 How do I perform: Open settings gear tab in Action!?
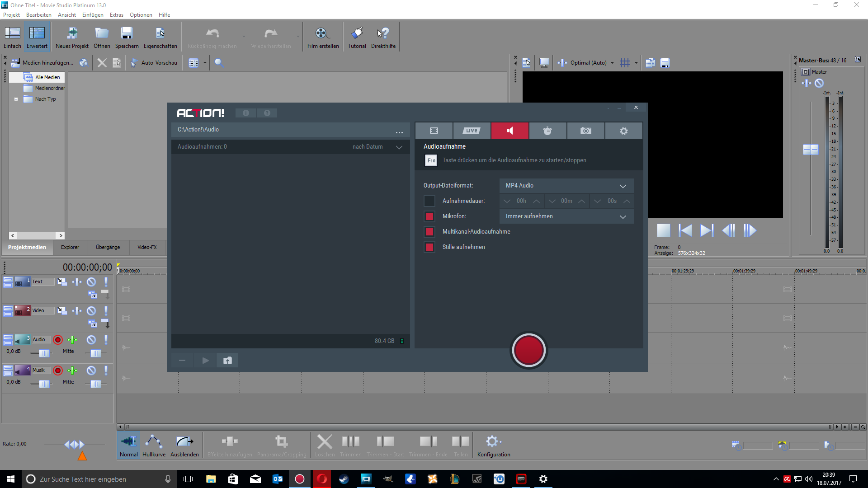tap(624, 131)
